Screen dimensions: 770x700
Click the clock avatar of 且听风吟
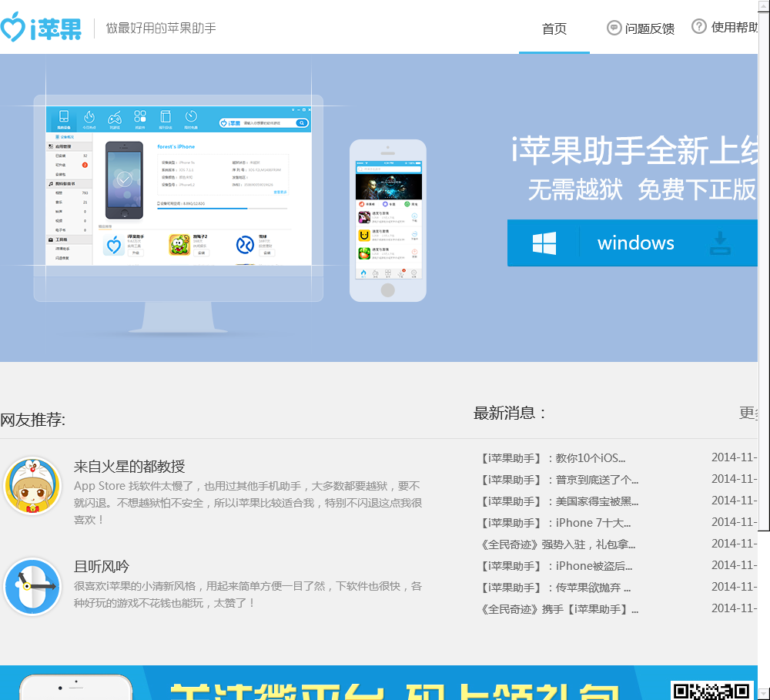click(x=32, y=587)
